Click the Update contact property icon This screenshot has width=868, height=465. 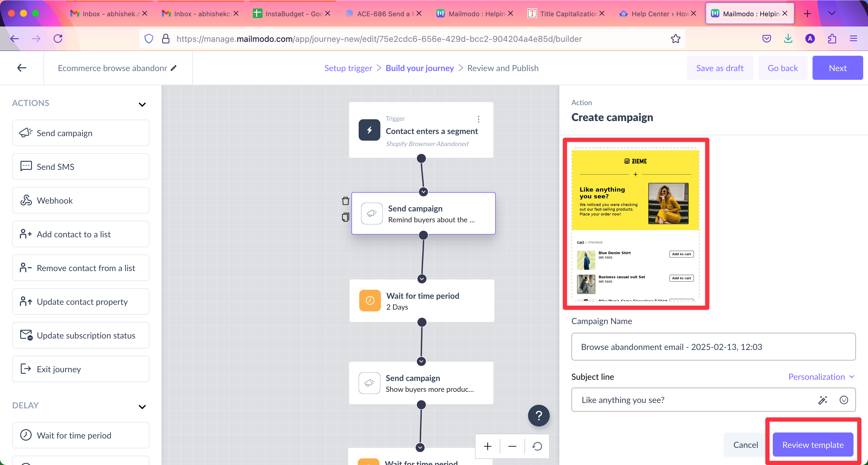tap(26, 301)
